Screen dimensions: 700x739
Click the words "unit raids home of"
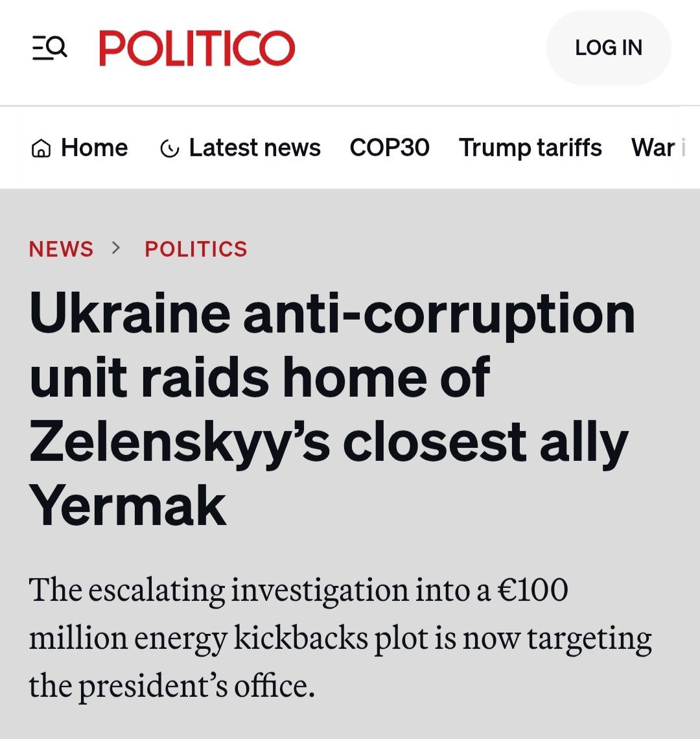[259, 378]
